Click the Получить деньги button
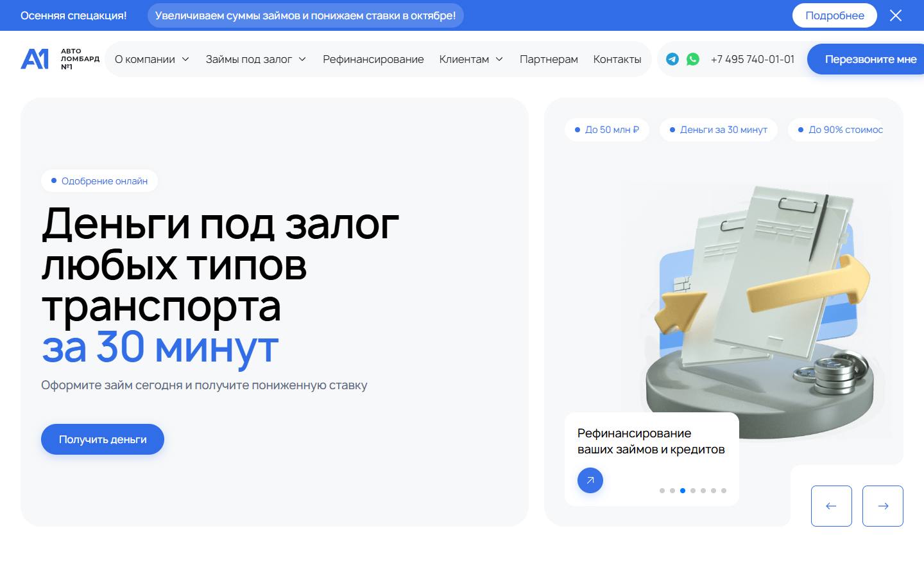 coord(103,439)
